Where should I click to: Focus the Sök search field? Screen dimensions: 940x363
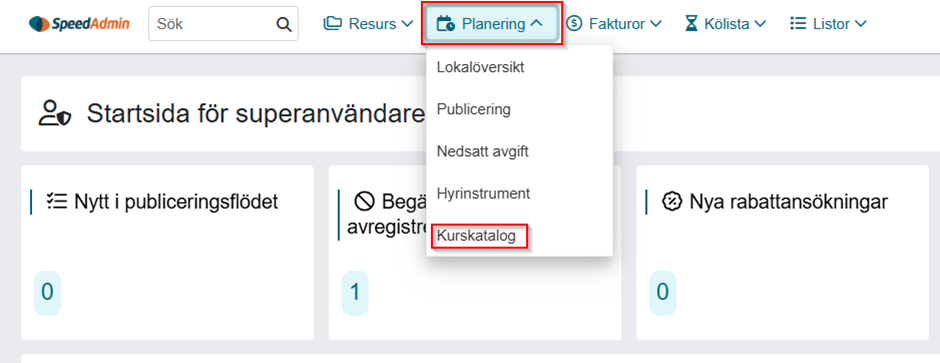tap(223, 24)
